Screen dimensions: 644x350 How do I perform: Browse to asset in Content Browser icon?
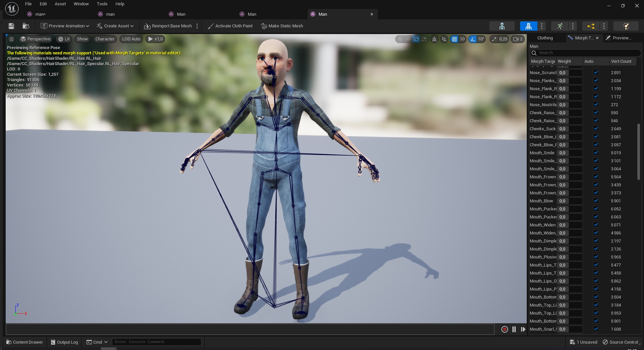(26, 26)
